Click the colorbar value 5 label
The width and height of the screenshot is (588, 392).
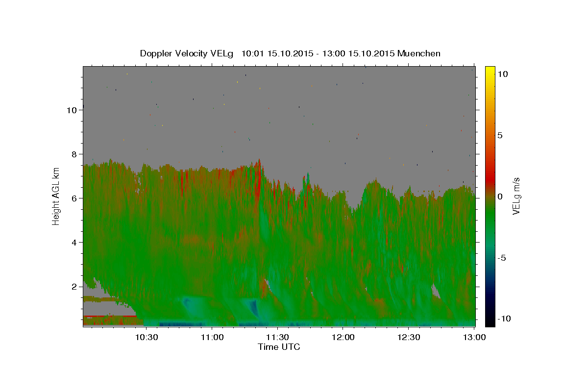(x=501, y=135)
